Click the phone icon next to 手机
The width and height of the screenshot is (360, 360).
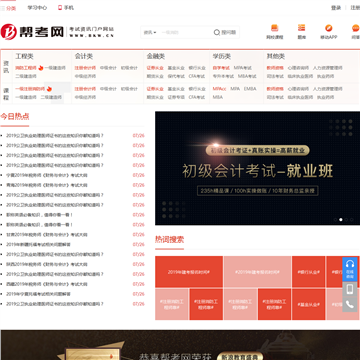tap(60, 8)
